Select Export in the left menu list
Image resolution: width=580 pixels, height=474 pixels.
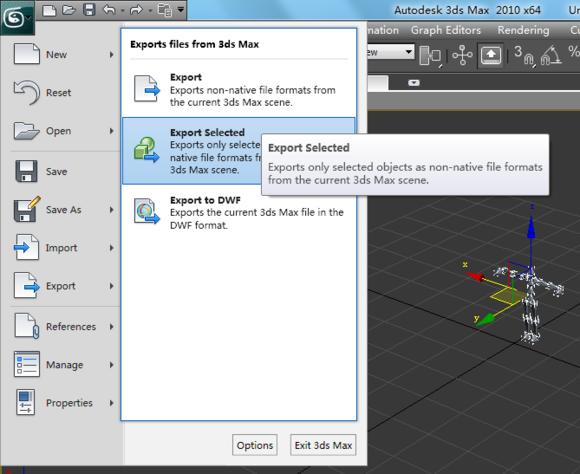click(x=64, y=286)
